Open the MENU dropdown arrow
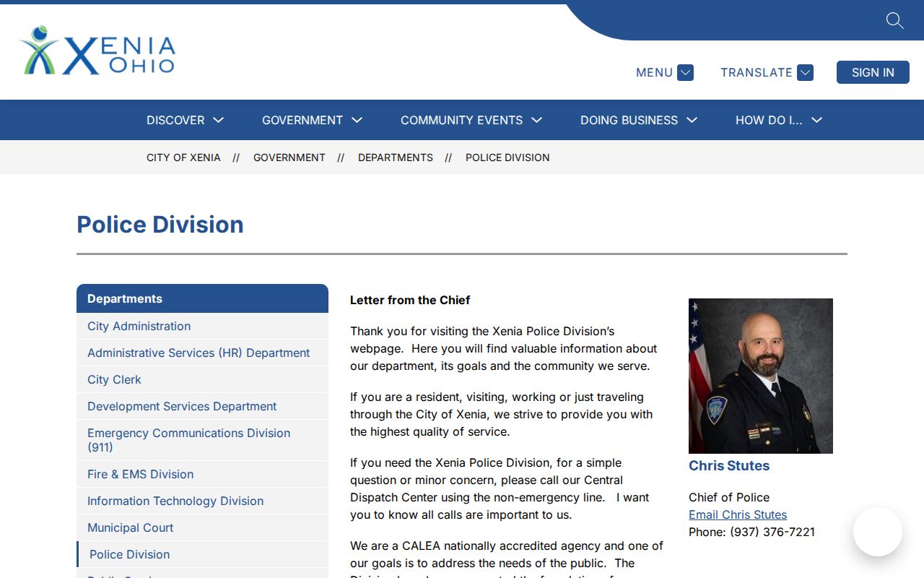Image resolution: width=924 pixels, height=578 pixels. coord(686,72)
